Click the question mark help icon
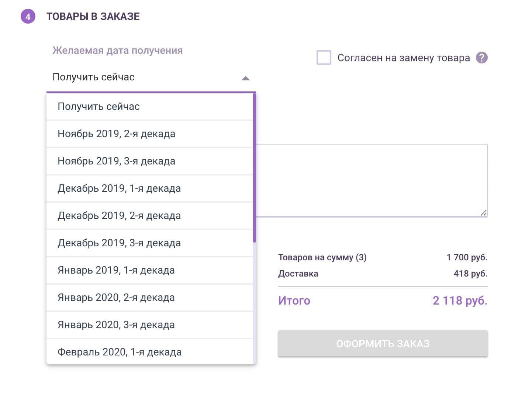 [x=481, y=58]
